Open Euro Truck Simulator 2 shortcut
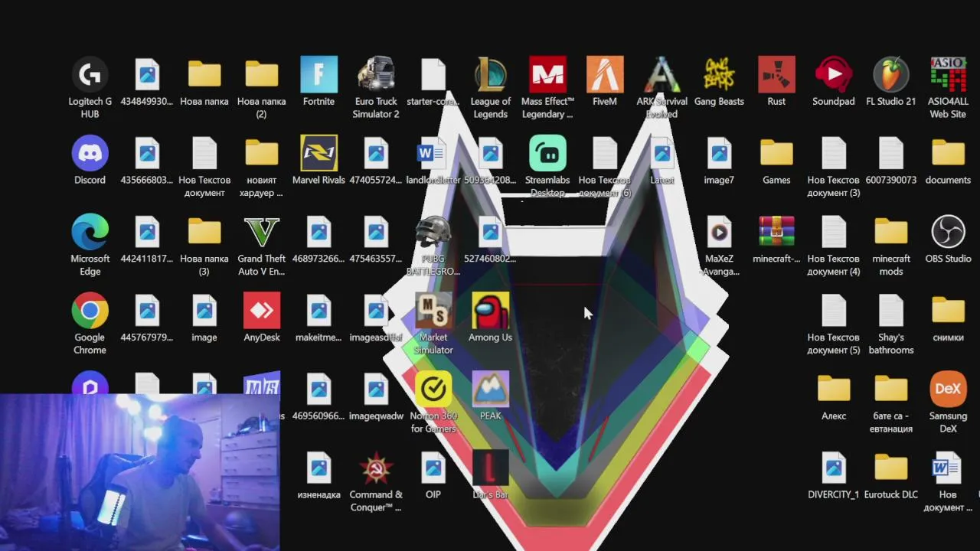 point(376,87)
